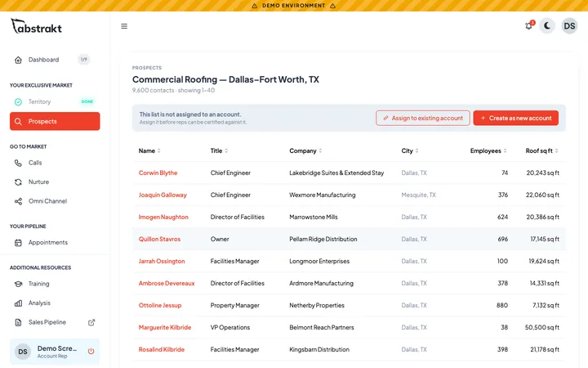Viewport: 588px width, 368px height.
Task: Sort table by Employees column
Action: click(488, 150)
